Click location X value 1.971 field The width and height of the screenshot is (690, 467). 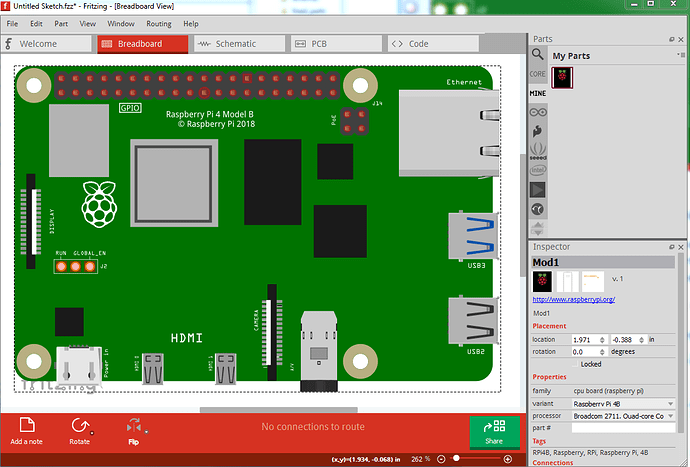[585, 339]
